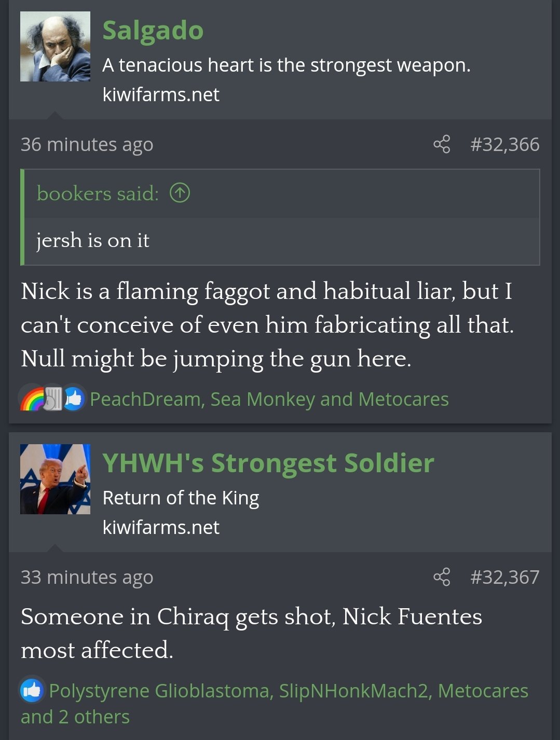560x740 pixels.
Task: Click thumbs-up reaction icon under Salgado's post
Action: pos(74,399)
